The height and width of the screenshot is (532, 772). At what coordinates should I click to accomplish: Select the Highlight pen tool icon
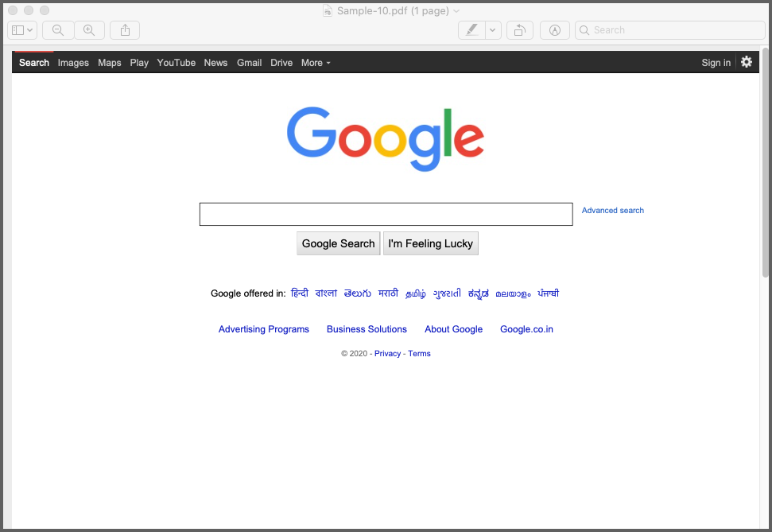(x=471, y=30)
